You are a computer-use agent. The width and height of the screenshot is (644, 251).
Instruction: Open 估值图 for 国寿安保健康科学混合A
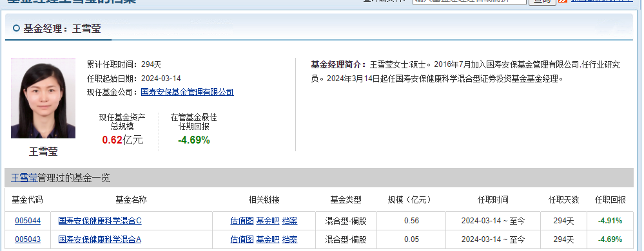click(242, 239)
